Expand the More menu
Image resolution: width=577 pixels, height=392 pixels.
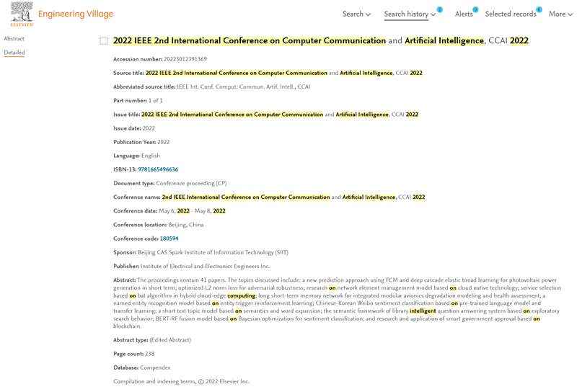(x=560, y=14)
